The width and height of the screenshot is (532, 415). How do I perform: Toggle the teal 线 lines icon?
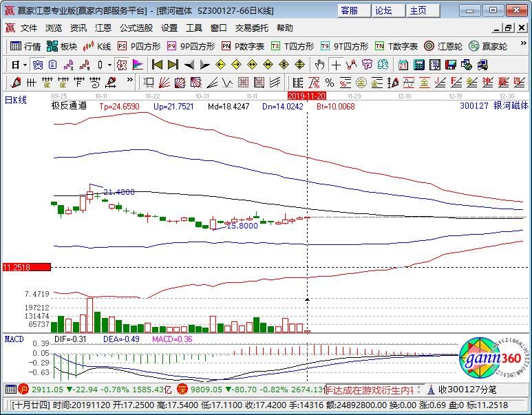(x=383, y=65)
